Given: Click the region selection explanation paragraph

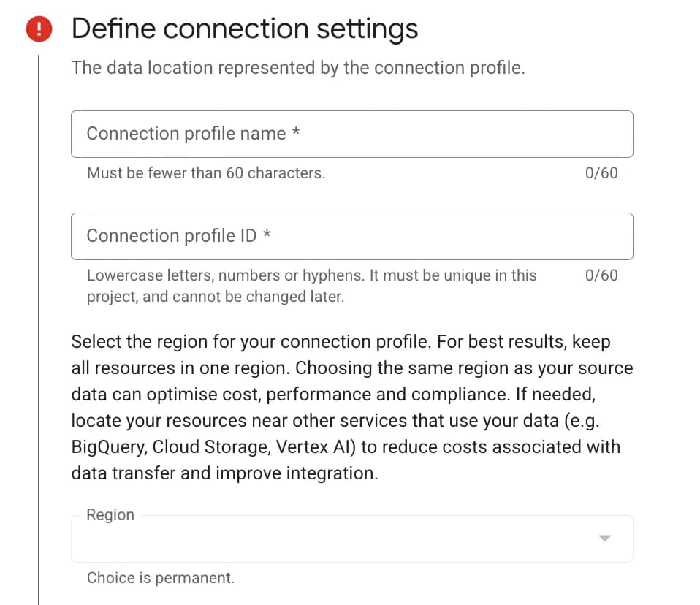Looking at the screenshot, I should click(351, 406).
